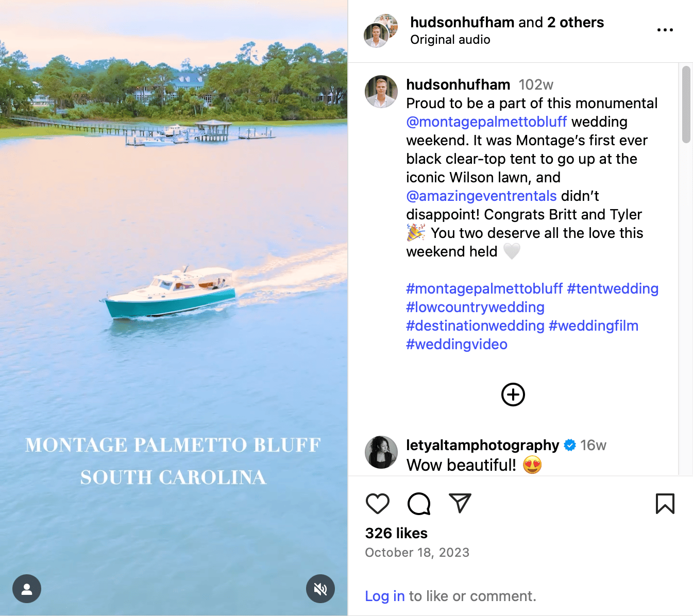Click the Original audio link
The height and width of the screenshot is (616, 693).
click(x=450, y=40)
